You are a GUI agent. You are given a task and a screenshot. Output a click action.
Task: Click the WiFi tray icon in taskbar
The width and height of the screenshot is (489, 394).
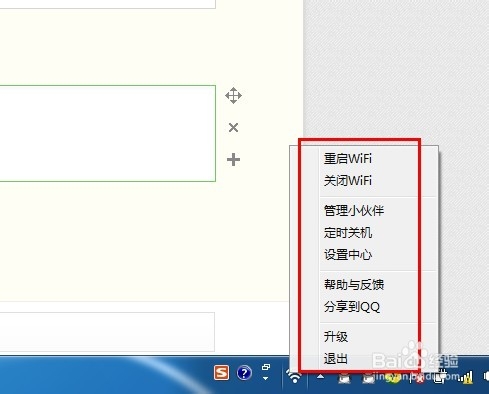[294, 377]
